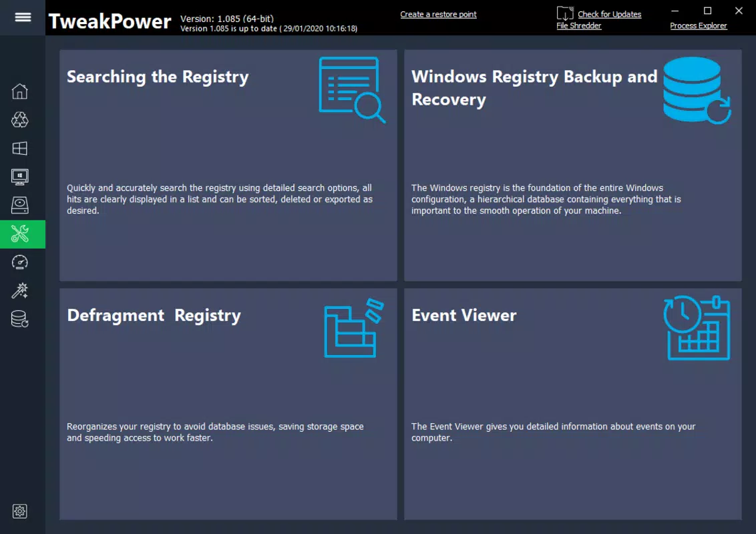Close the TweakPower window
Image resolution: width=756 pixels, height=534 pixels.
(739, 11)
